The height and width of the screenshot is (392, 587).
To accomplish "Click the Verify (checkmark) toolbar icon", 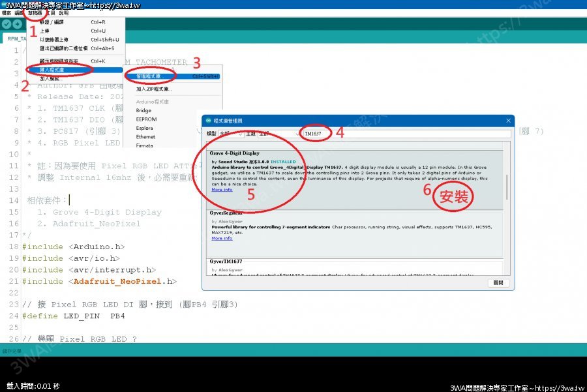I will (7, 24).
